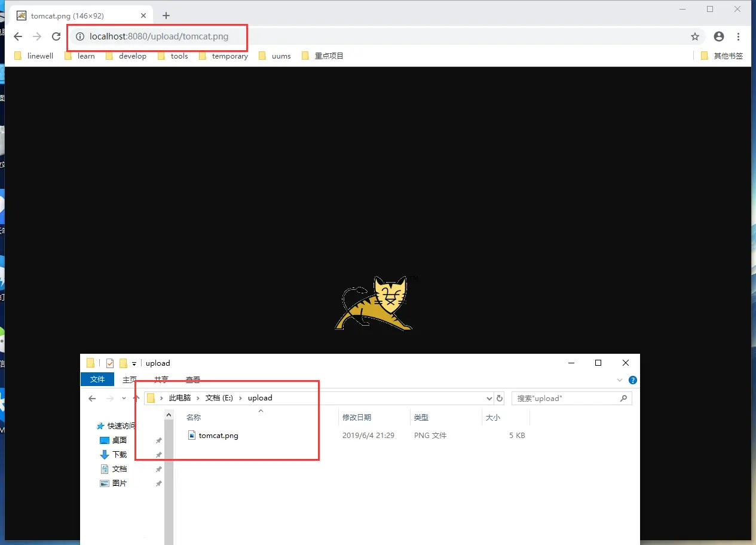Refresh the upload folder view
The height and width of the screenshot is (545, 756).
(500, 398)
